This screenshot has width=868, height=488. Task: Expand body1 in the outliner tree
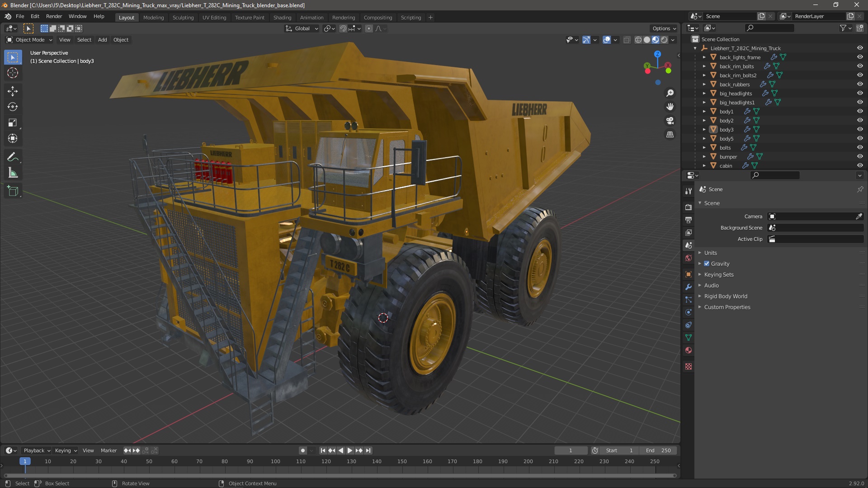point(704,112)
